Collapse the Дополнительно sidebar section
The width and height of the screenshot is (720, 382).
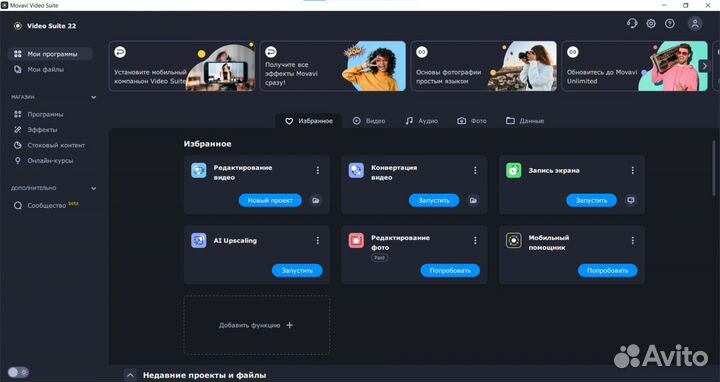[x=94, y=188]
